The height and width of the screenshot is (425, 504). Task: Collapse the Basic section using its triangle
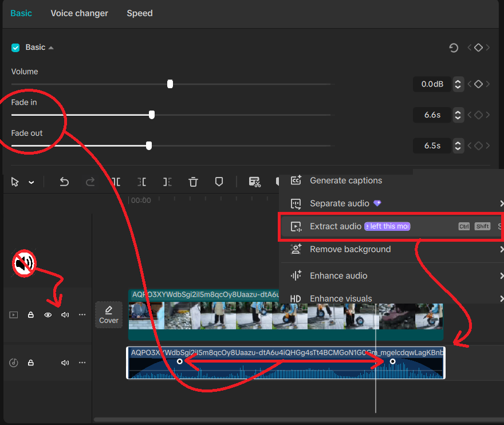point(51,48)
